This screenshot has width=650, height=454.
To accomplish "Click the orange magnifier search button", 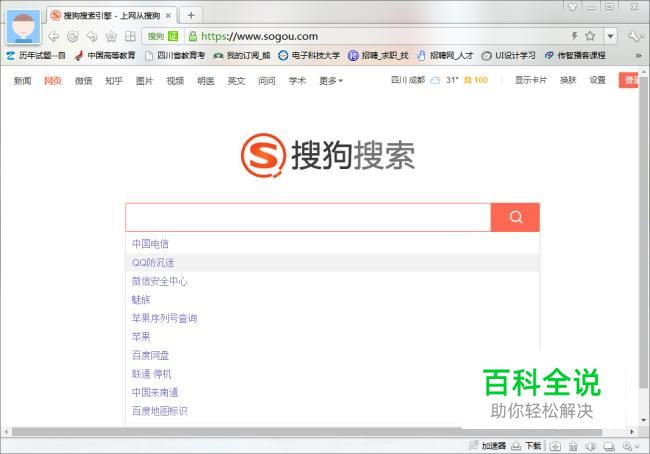I will (515, 217).
